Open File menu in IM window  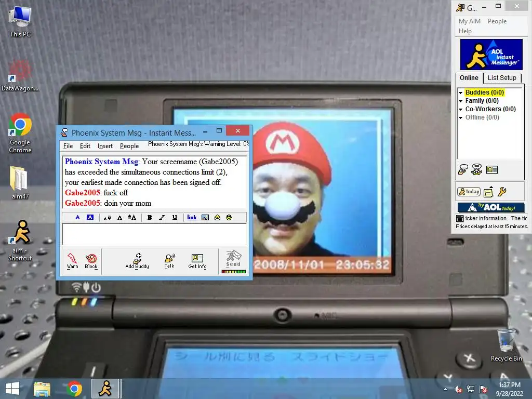(68, 146)
